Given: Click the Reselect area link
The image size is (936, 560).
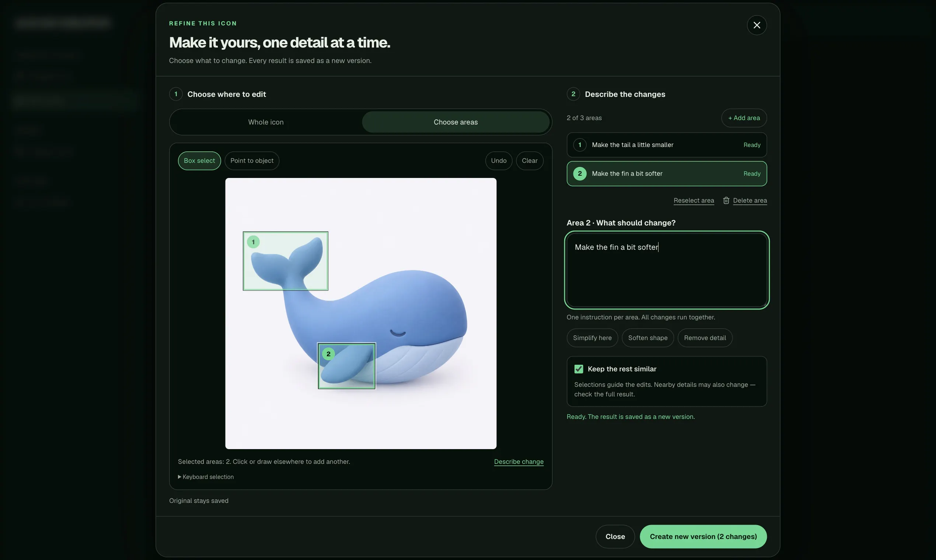Looking at the screenshot, I should pyautogui.click(x=694, y=200).
